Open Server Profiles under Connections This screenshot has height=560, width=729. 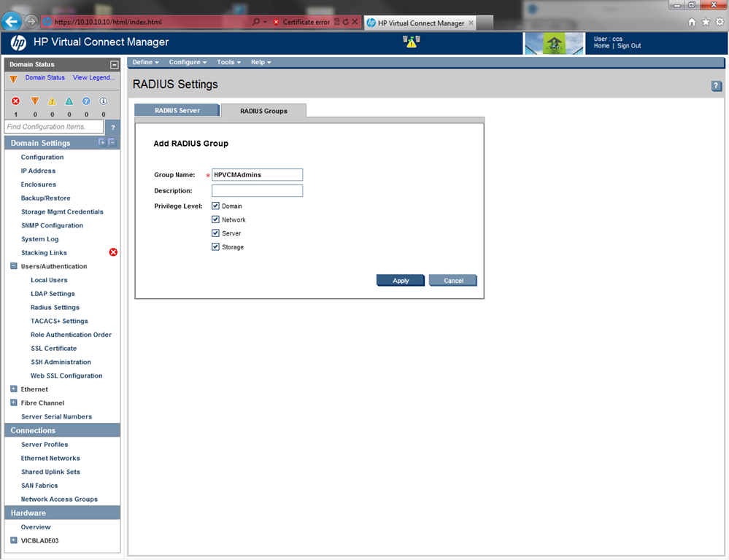click(45, 444)
